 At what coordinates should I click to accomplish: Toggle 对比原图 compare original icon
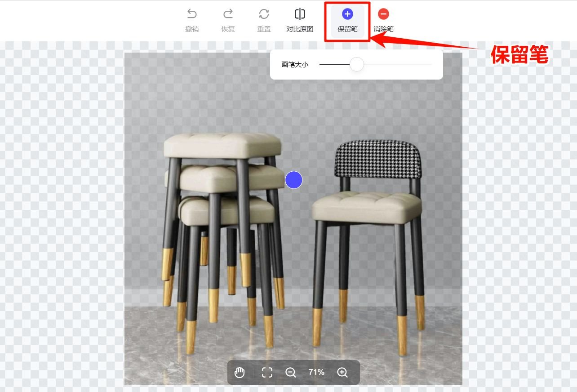pos(300,14)
